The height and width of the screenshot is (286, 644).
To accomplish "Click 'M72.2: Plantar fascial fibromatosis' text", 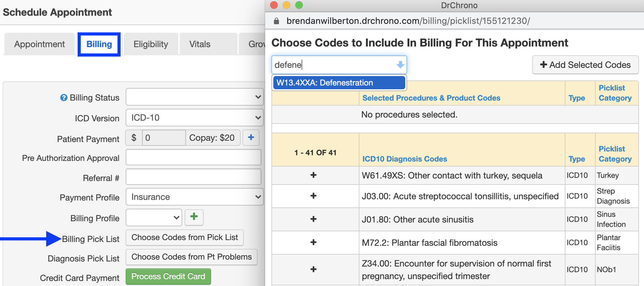I will tap(429, 243).
